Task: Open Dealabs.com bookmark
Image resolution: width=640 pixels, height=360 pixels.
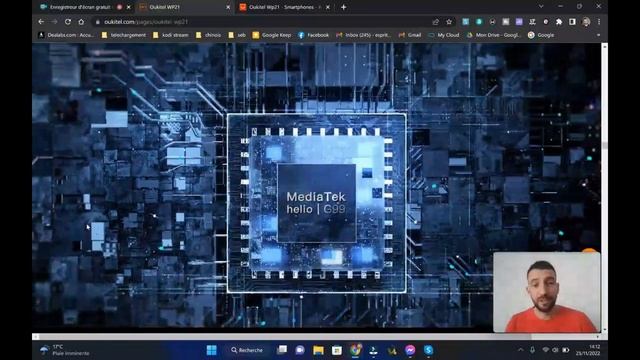Action: [x=66, y=35]
